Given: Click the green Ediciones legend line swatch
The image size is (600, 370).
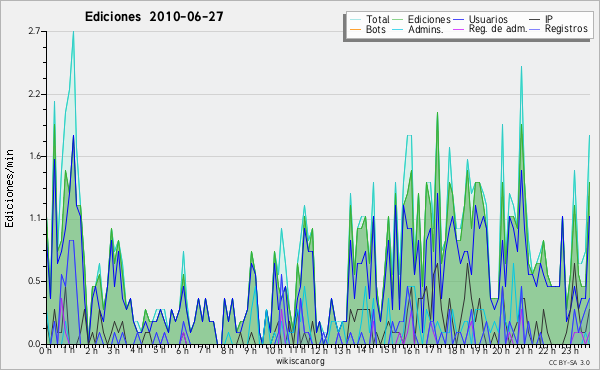Looking at the screenshot, I should tap(398, 19).
